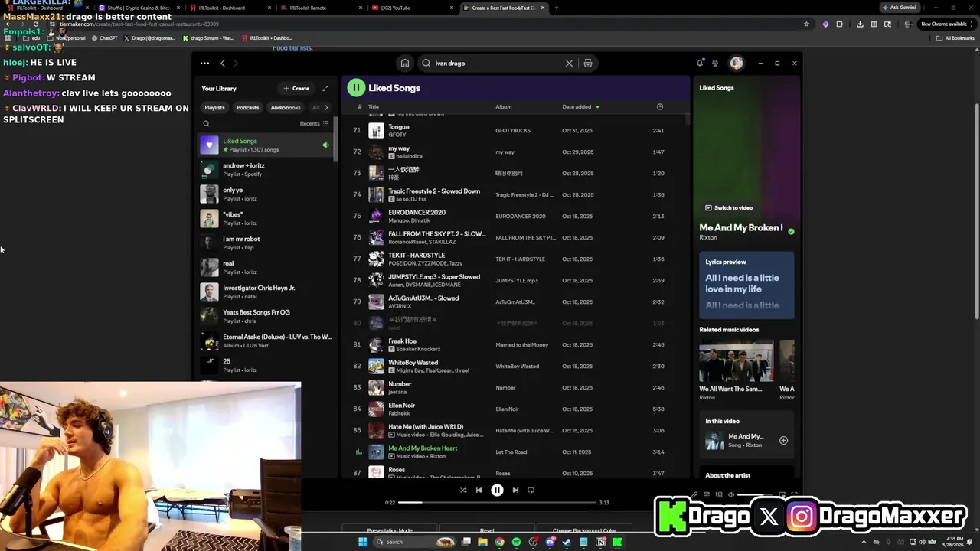Viewport: 980px width, 551px height.
Task: Go back using Spotify's left arrow
Action: pos(223,64)
